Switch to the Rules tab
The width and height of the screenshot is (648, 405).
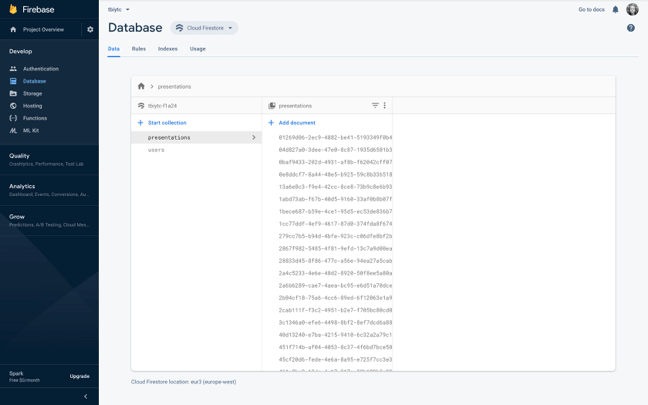click(139, 49)
